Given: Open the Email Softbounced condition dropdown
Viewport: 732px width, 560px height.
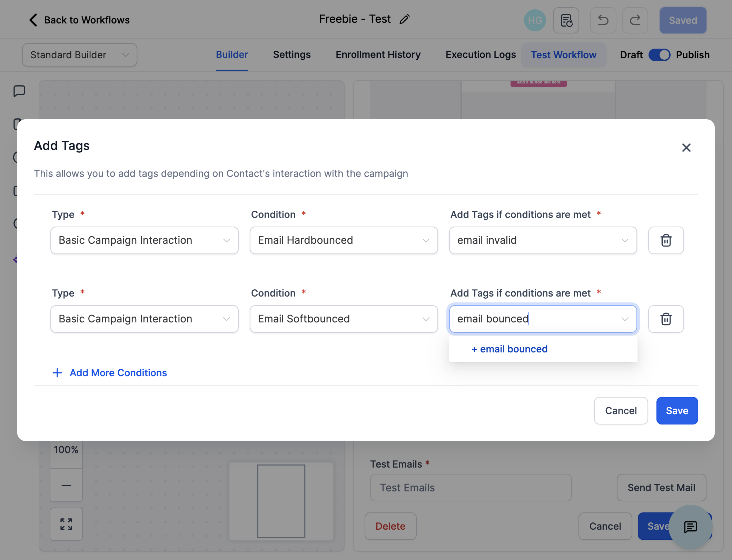Looking at the screenshot, I should 344,319.
